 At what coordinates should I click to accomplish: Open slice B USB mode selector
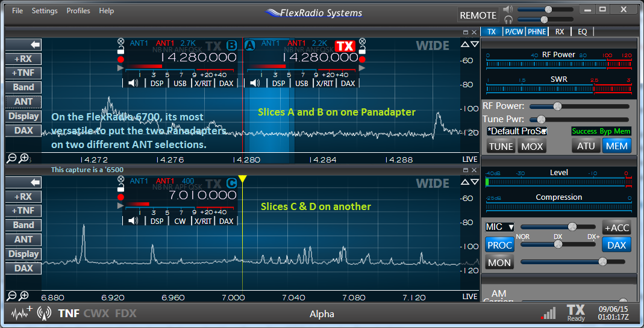tap(180, 83)
